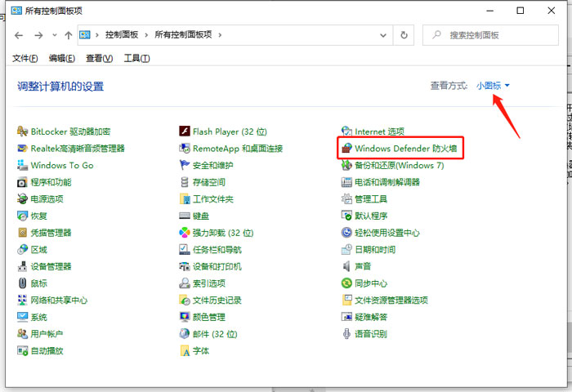The width and height of the screenshot is (572, 392).
Task: Go forward with the forward arrow
Action: coord(38,35)
